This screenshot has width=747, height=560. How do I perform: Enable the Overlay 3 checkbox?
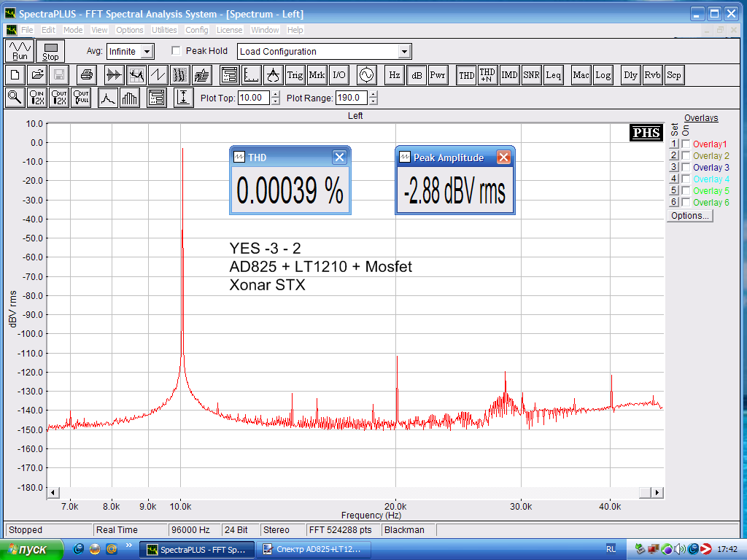[x=686, y=168]
